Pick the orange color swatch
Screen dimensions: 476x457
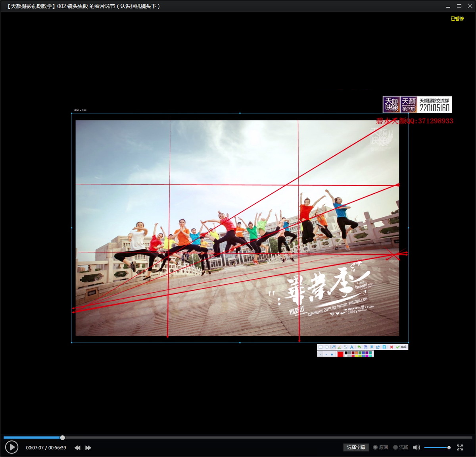(x=357, y=353)
